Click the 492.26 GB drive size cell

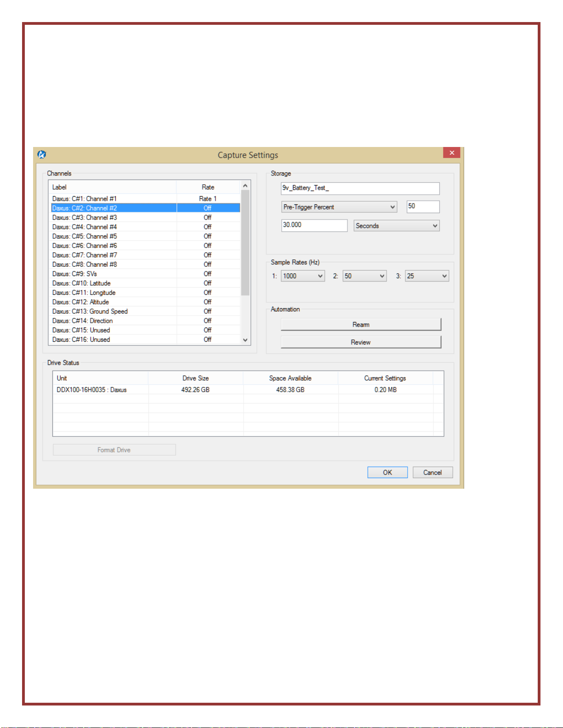tap(196, 389)
